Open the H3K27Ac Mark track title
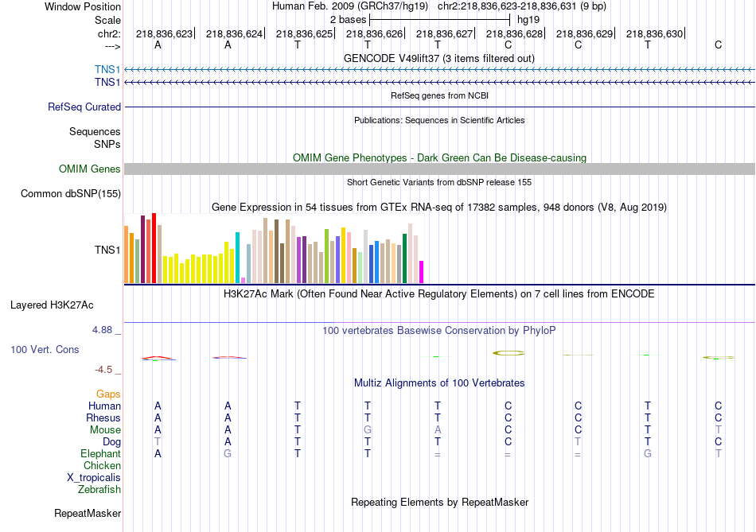Viewport: 756px width, 532px height. [x=439, y=294]
